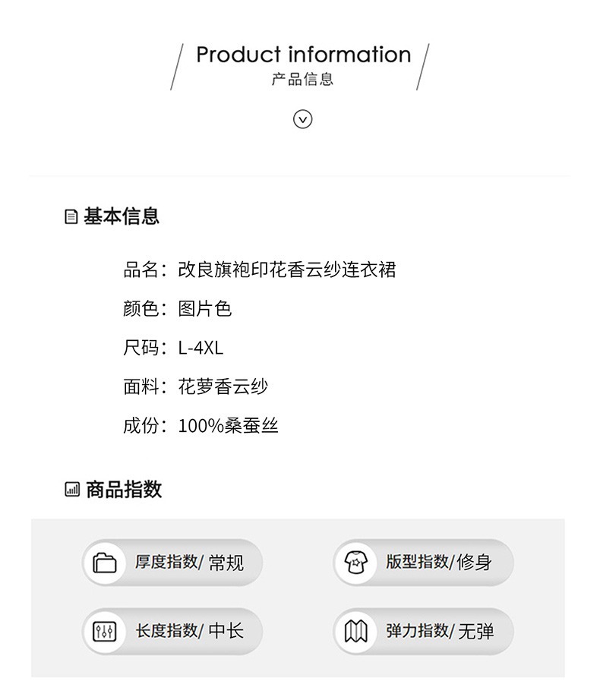Click the Product information heading
600x700 pixels.
point(303,55)
